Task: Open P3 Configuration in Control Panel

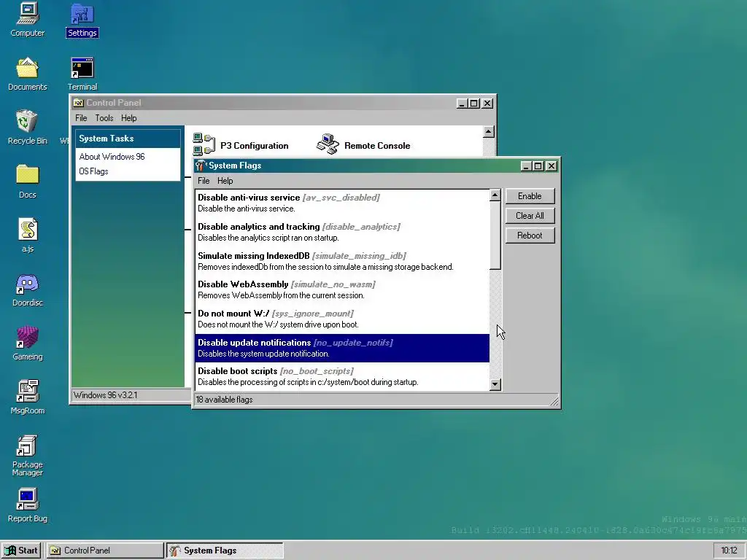Action: pos(241,145)
